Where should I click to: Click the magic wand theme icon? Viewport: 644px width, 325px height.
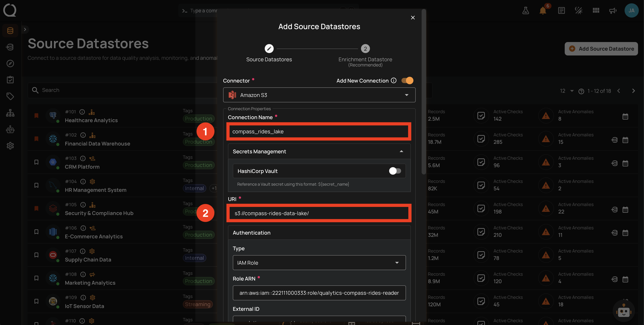(579, 10)
